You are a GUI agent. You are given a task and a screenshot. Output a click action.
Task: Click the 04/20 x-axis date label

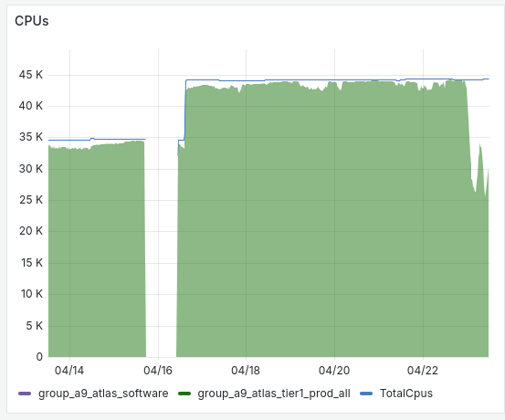tap(334, 371)
